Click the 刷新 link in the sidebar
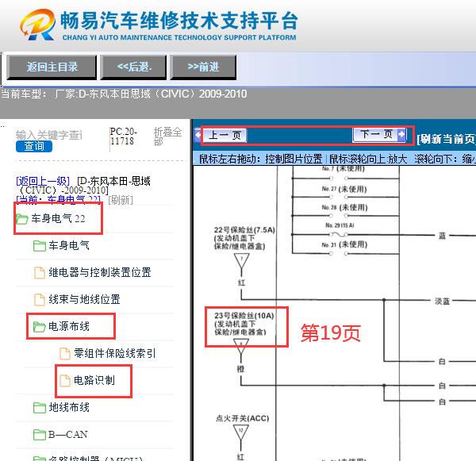 click(121, 200)
